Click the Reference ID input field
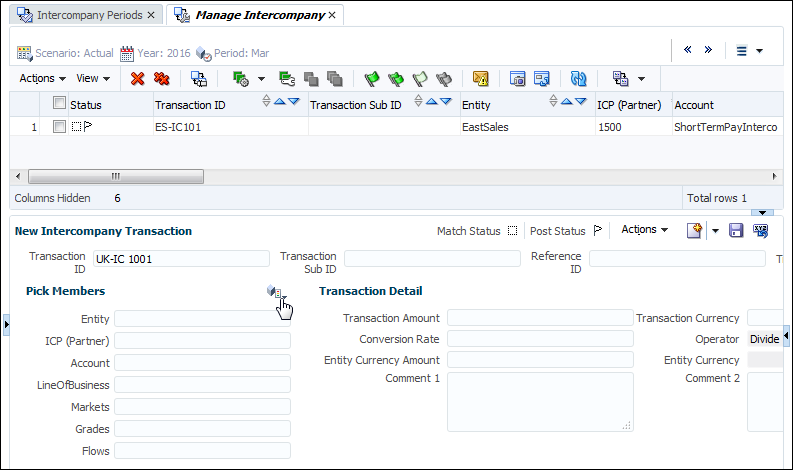Screen dimensions: 793x470 677,259
